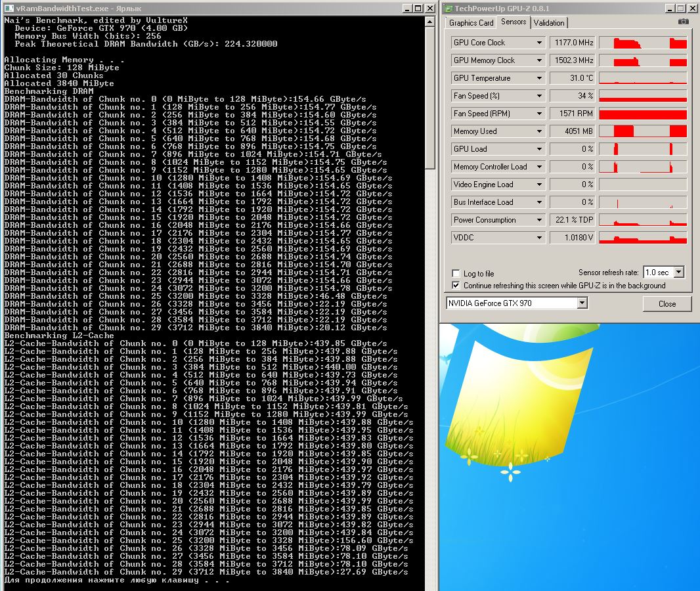Click the 1.0180 V VDDC value
Image resolution: width=700 pixels, height=591 pixels.
click(x=572, y=238)
